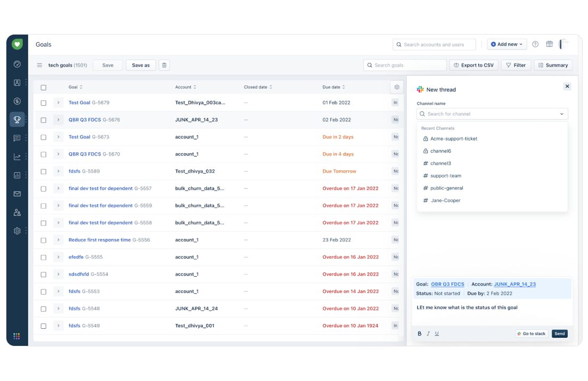
Task: Open the Filter menu
Action: click(x=516, y=64)
